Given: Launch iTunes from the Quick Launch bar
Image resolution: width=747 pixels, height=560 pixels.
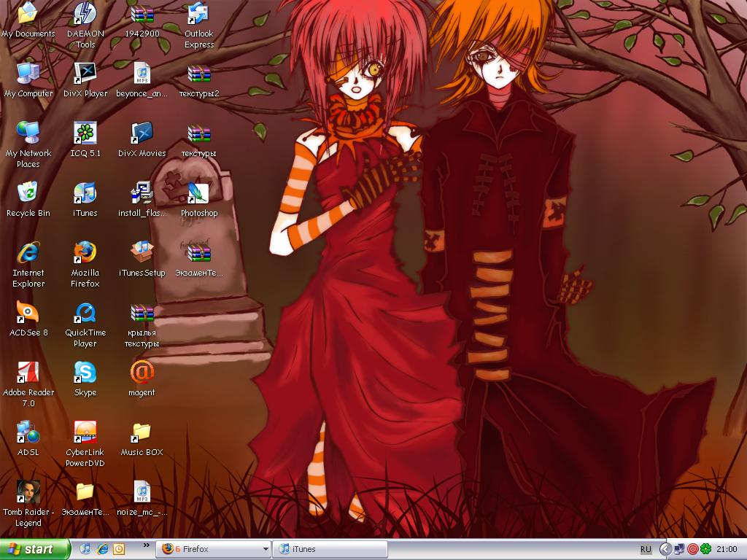Looking at the screenshot, I should (x=85, y=549).
